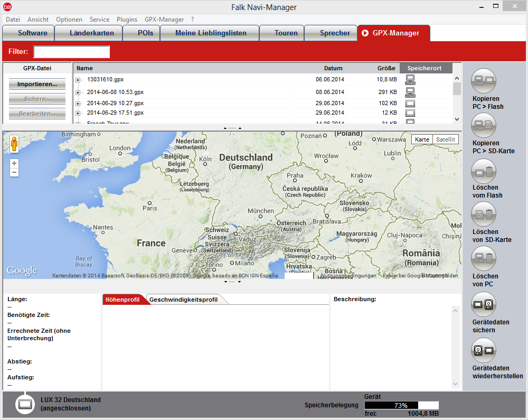Open the Service menu
This screenshot has height=420, width=528.
(x=99, y=20)
